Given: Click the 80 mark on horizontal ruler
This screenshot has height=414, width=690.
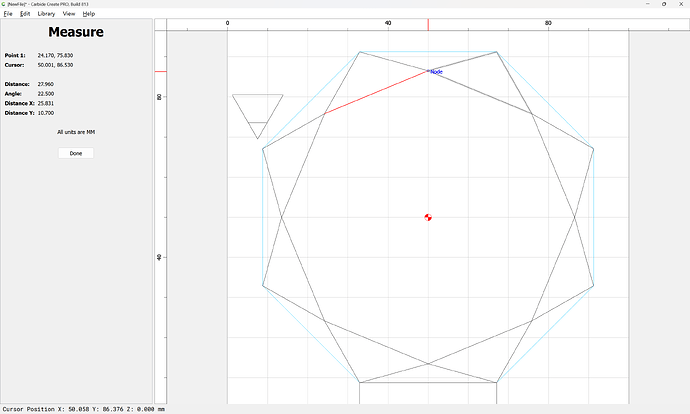Looking at the screenshot, I should [x=548, y=23].
